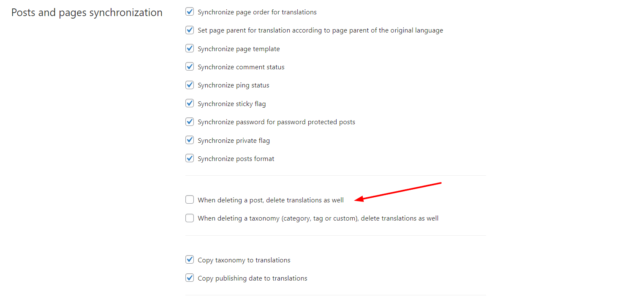Click the "Posts and pages synchronization" heading

(87, 13)
